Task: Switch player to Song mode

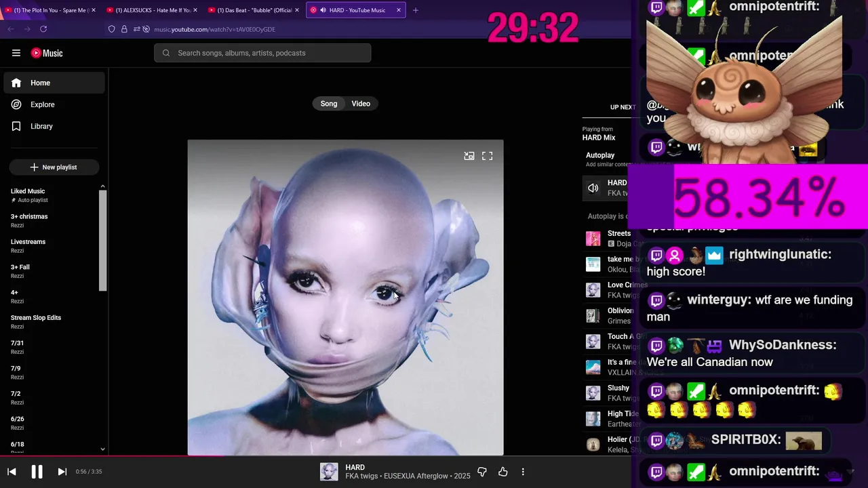Action: pyautogui.click(x=329, y=104)
